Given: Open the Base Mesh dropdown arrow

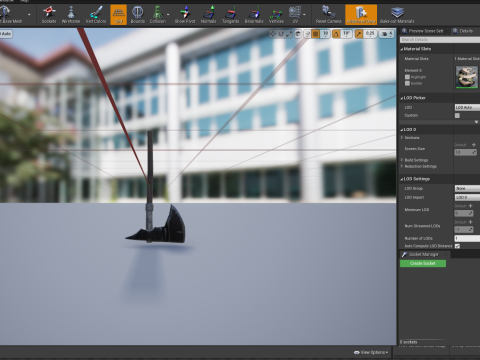Looking at the screenshot, I should point(29,15).
